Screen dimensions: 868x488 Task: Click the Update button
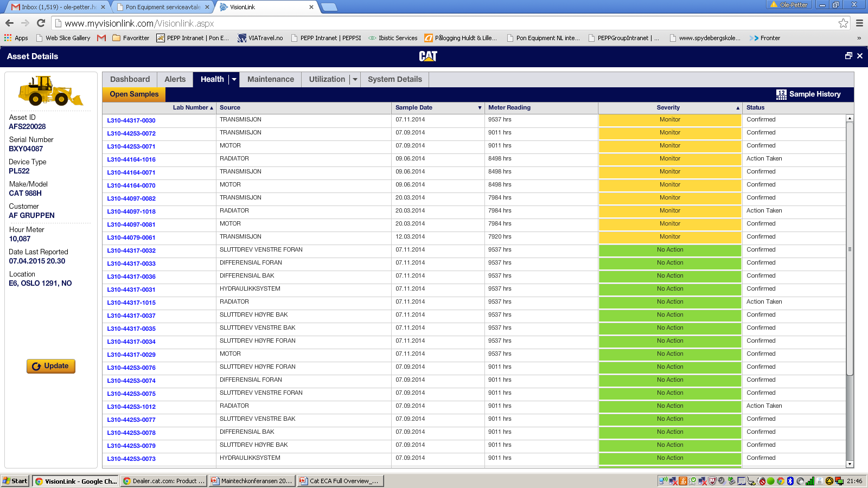51,366
